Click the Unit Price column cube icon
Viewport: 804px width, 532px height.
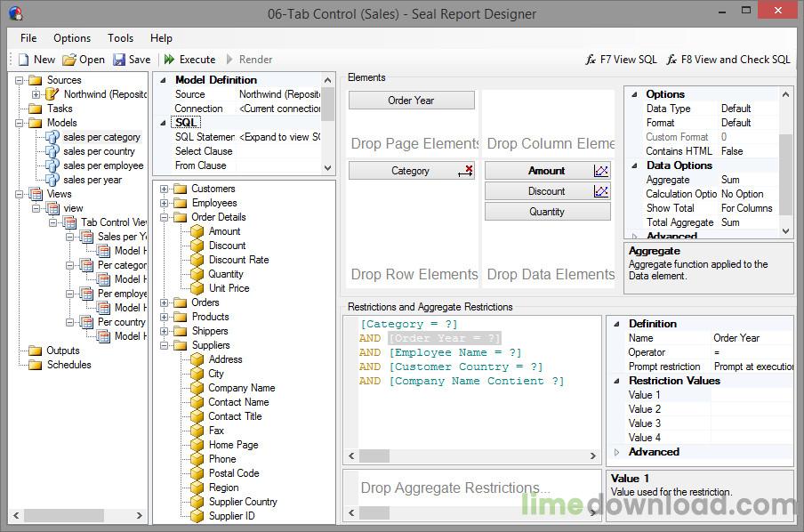pyautogui.click(x=197, y=288)
